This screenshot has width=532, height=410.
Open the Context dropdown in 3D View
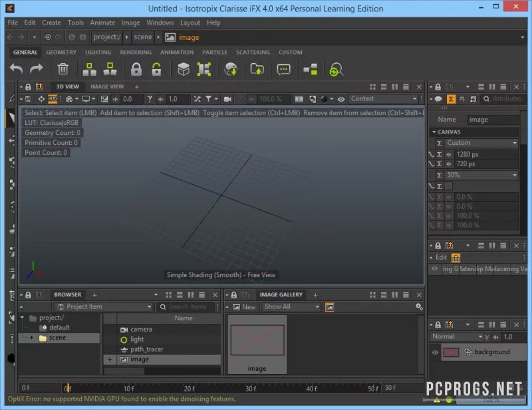coord(383,99)
